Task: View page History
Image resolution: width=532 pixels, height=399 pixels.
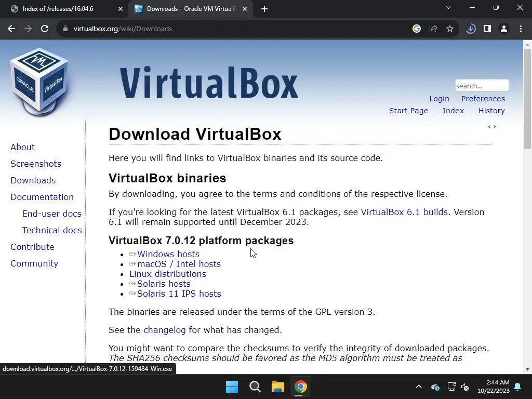Action: click(x=491, y=111)
